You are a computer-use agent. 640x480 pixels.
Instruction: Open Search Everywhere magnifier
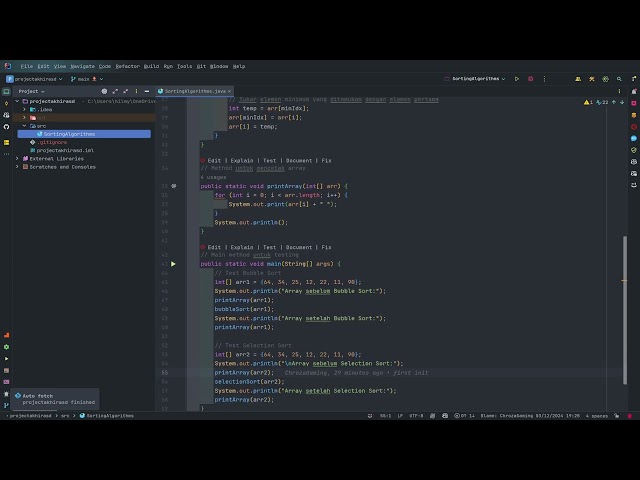pyautogui.click(x=619, y=79)
